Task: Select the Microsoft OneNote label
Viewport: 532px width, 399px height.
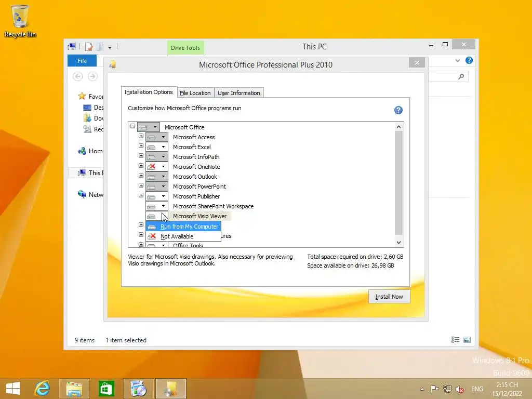Action: pos(196,167)
